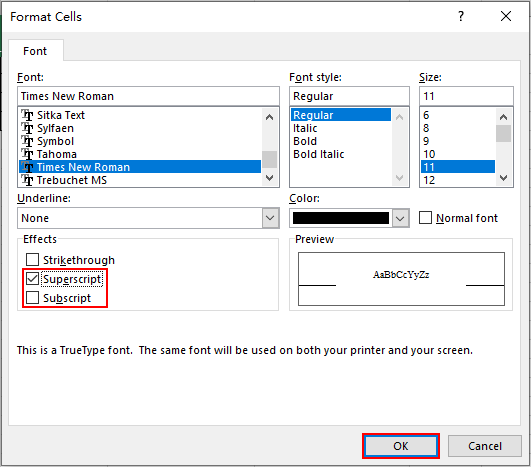Enable the Strikethrough checkbox
Viewport: 531px width, 467px height.
pos(33,260)
